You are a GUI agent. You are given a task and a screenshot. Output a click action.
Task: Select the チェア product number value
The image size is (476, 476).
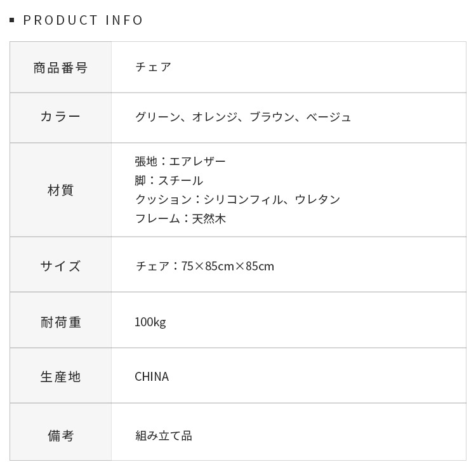click(x=153, y=67)
